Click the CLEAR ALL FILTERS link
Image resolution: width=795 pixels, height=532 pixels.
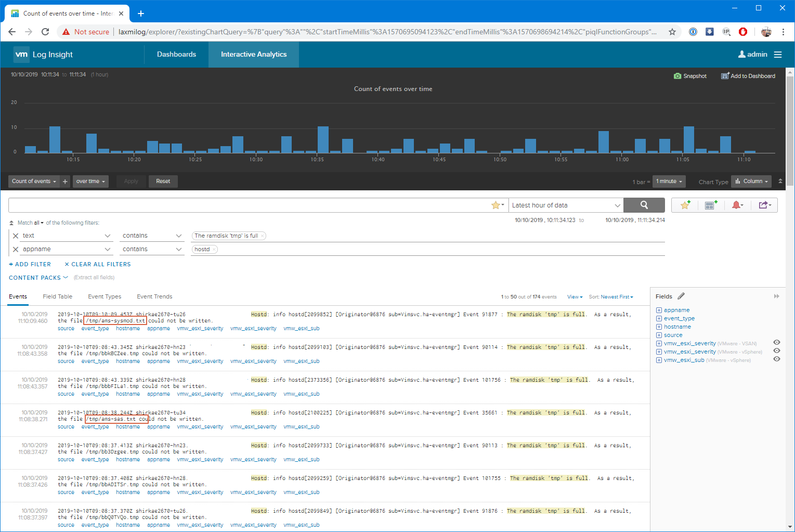pos(98,264)
